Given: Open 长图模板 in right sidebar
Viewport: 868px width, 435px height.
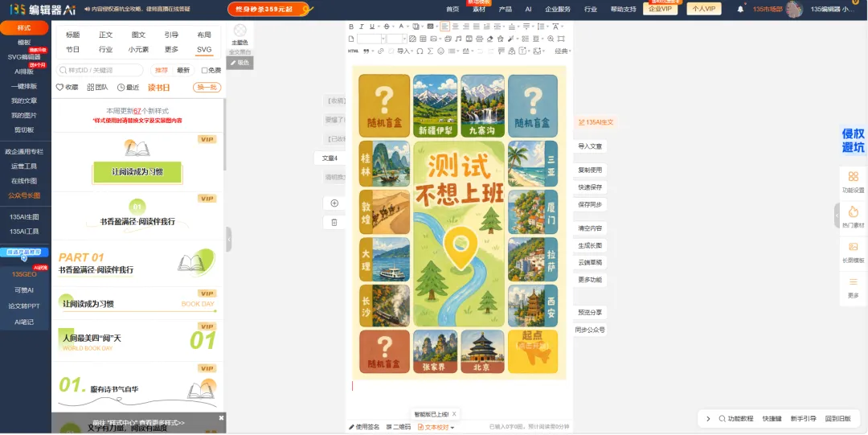Looking at the screenshot, I should (853, 251).
